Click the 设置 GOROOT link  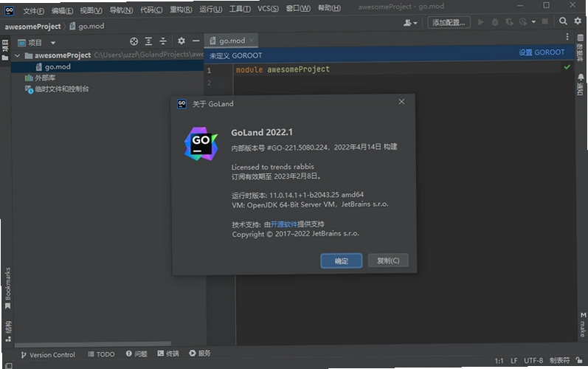[x=542, y=52]
